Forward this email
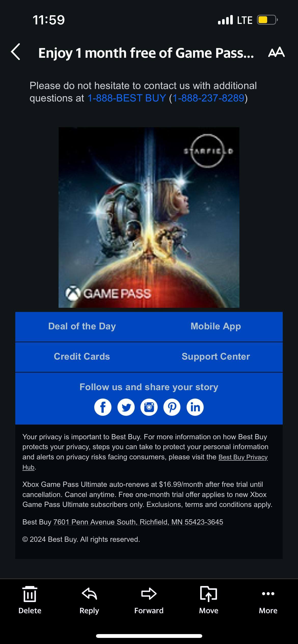This screenshot has height=644, width=298. [x=149, y=600]
